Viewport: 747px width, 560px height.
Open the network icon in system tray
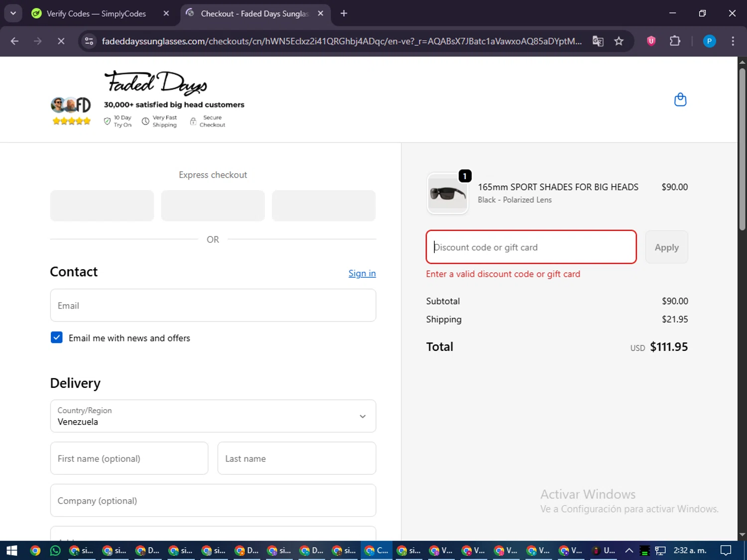(x=660, y=551)
